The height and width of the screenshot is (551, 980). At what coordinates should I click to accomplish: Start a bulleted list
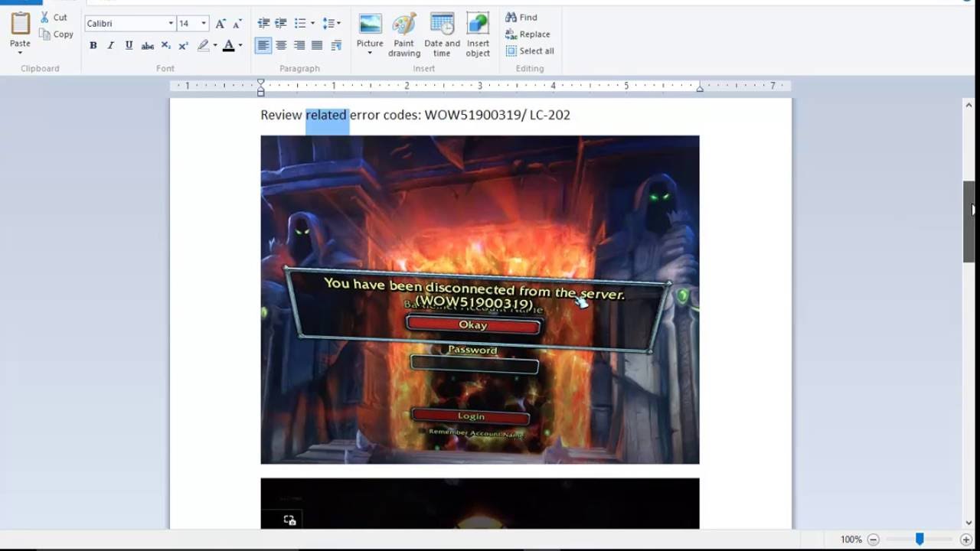pos(299,24)
